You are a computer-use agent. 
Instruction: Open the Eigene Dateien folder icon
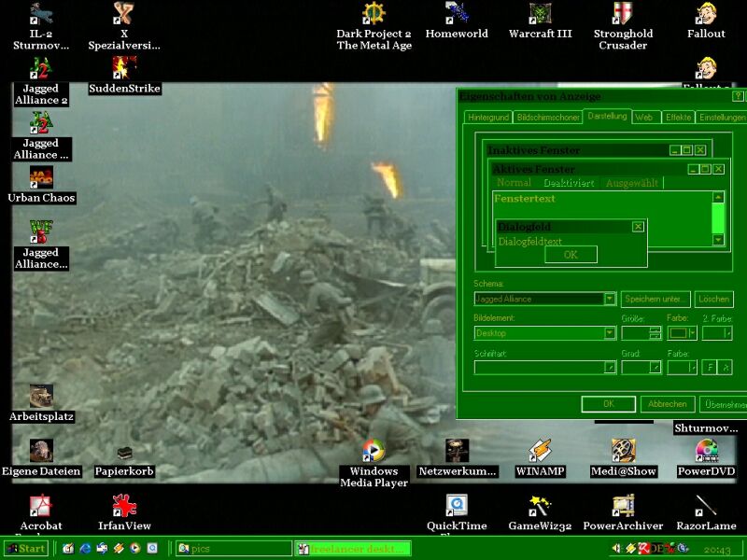tap(41, 451)
